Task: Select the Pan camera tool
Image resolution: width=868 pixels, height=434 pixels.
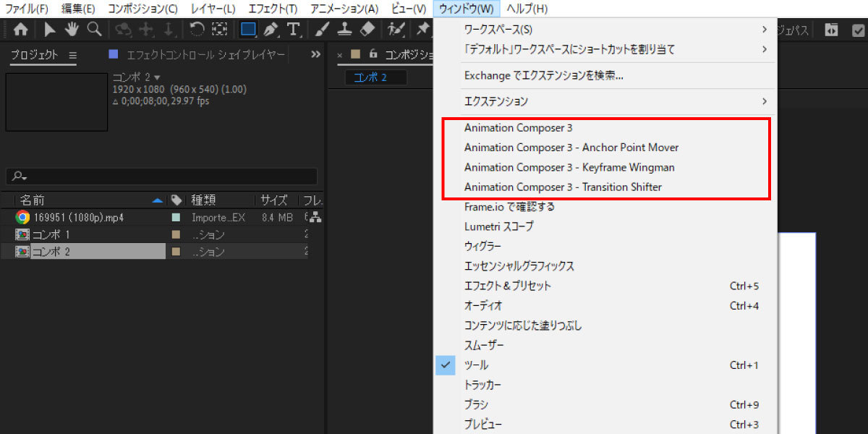Action: (148, 30)
